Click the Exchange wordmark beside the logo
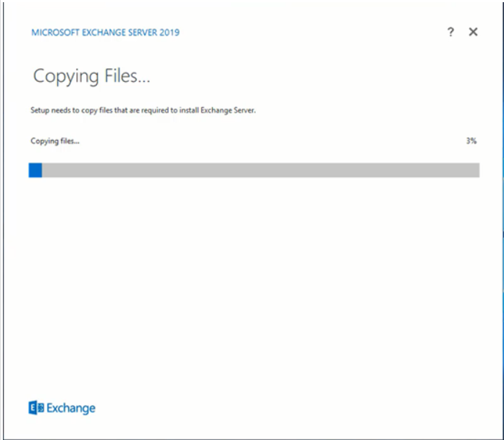The height and width of the screenshot is (440, 504). (71, 408)
